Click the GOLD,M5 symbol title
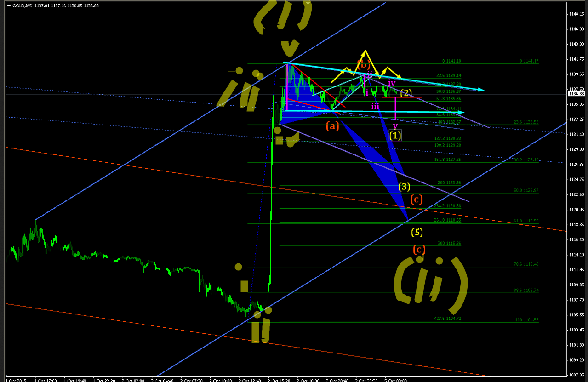 [x=22, y=6]
